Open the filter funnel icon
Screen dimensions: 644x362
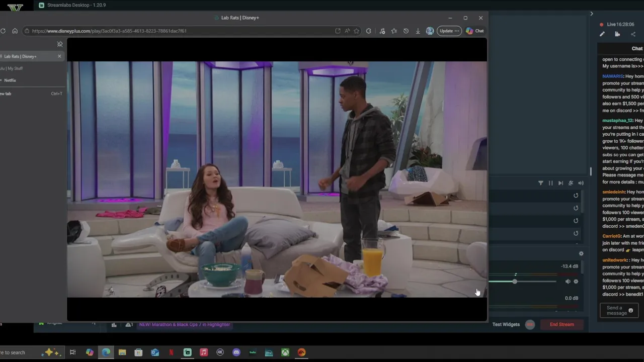(541, 183)
